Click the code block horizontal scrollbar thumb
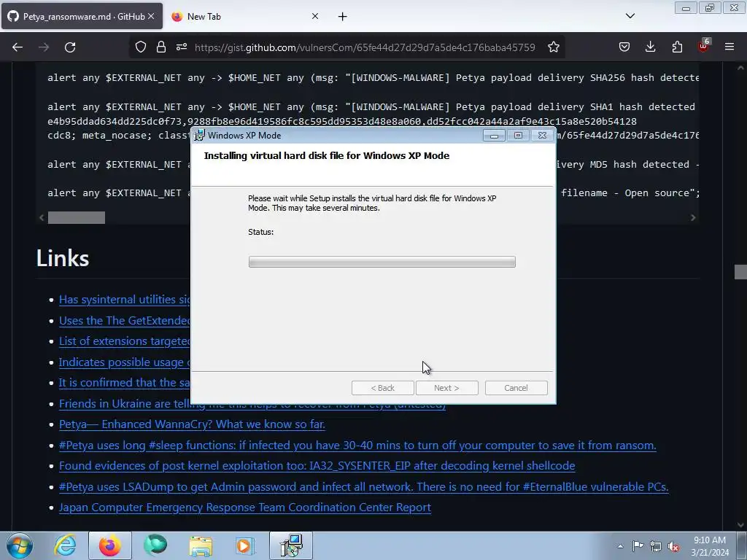The height and width of the screenshot is (560, 747). pos(76,217)
